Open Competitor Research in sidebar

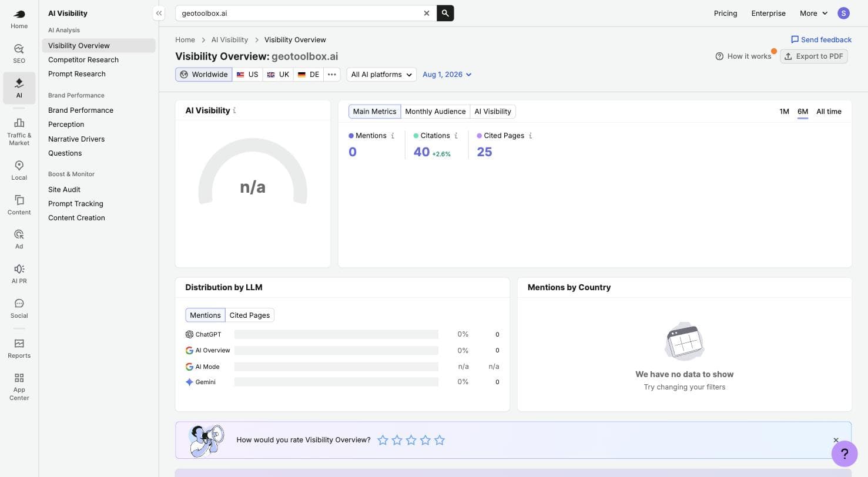tap(83, 60)
